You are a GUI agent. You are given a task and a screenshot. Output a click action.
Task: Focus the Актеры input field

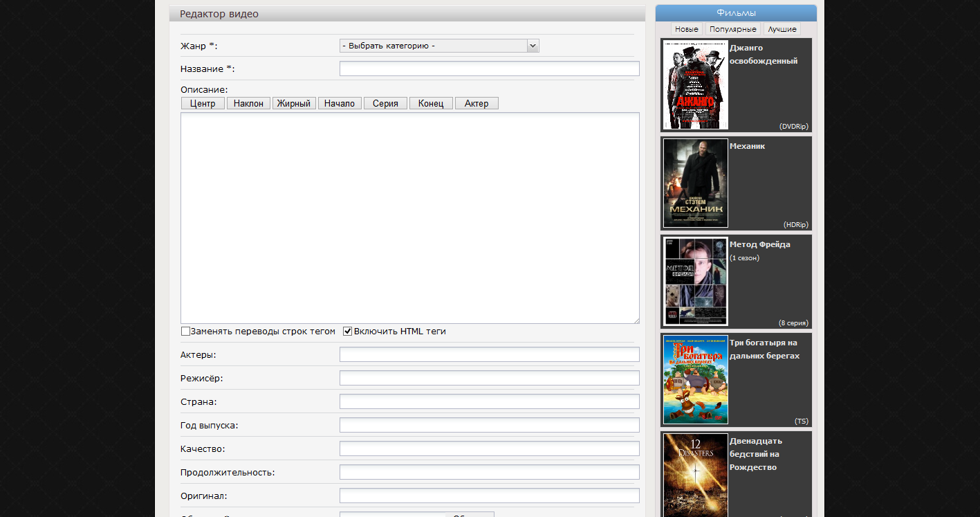click(x=489, y=354)
